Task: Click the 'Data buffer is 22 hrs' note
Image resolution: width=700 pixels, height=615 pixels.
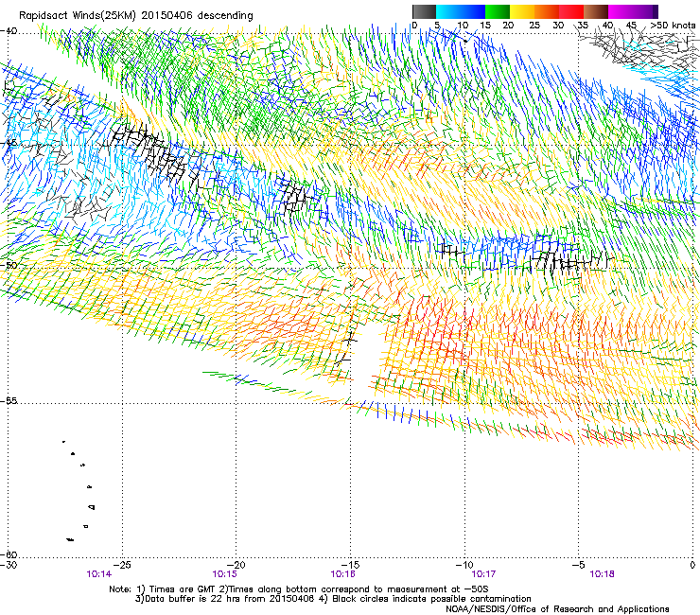Action: coord(334,599)
